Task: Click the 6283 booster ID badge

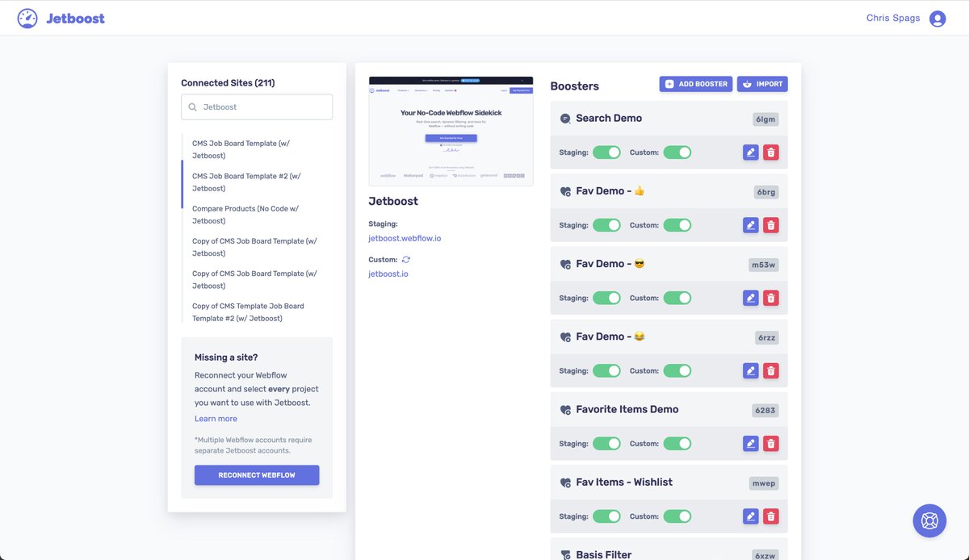Action: pyautogui.click(x=765, y=410)
